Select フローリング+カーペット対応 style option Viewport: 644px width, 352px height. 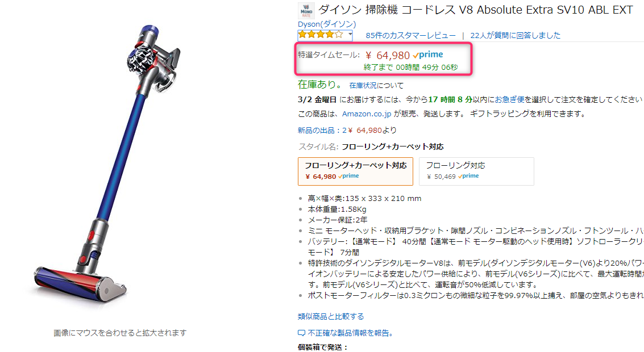click(x=355, y=171)
